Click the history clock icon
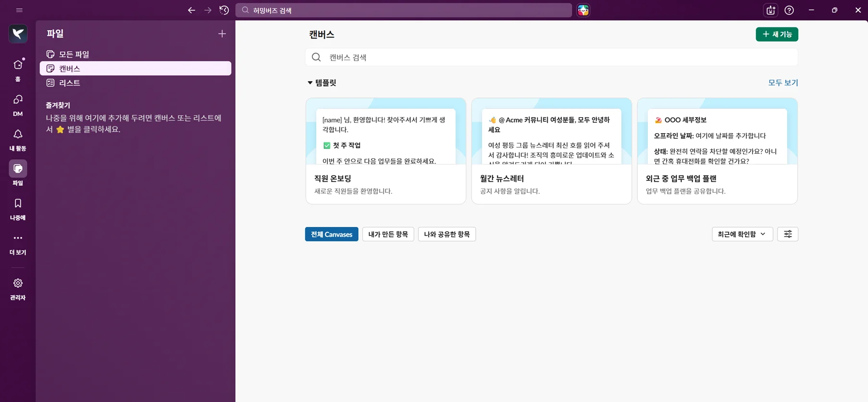868x402 pixels. pos(224,10)
